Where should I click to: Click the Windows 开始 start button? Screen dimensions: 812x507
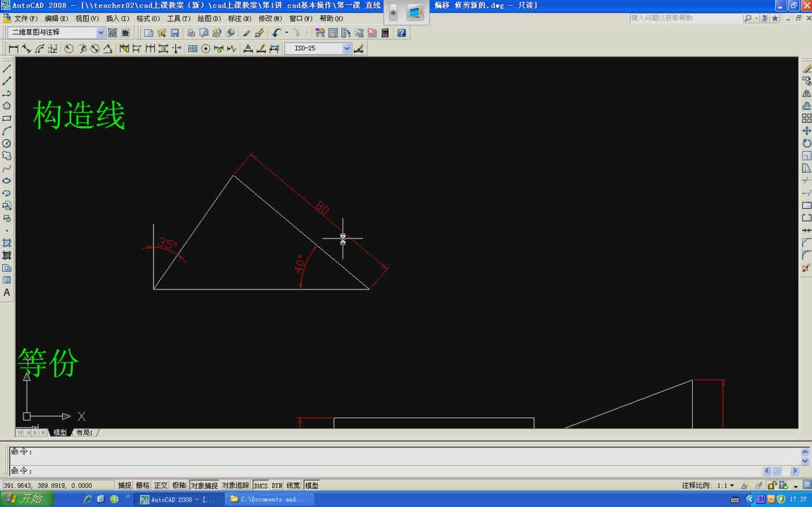pyautogui.click(x=25, y=499)
